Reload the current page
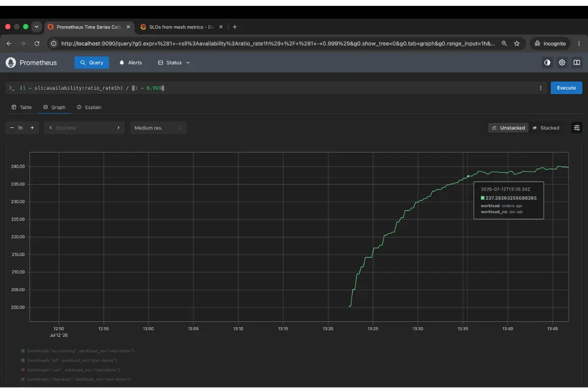This screenshot has height=392, width=588. 37,44
